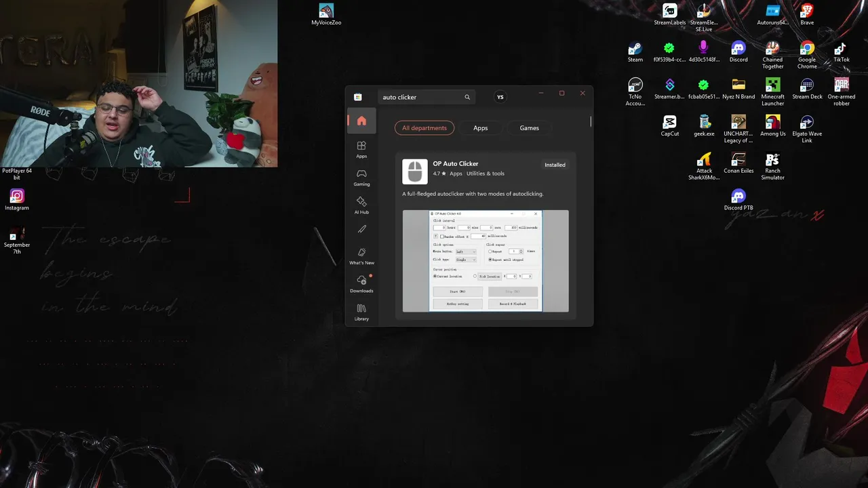Screen dimensions: 868x488
Task: Select Minecraft Launcher desktop icon
Action: 772,92
